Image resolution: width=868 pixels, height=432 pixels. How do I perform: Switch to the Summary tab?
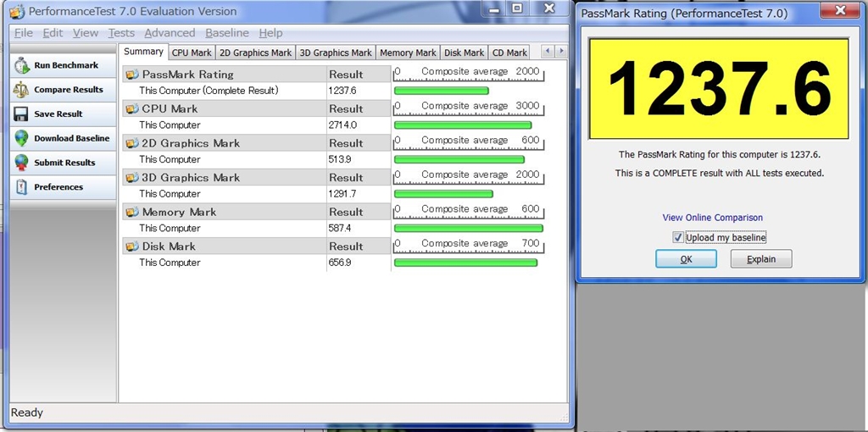143,52
